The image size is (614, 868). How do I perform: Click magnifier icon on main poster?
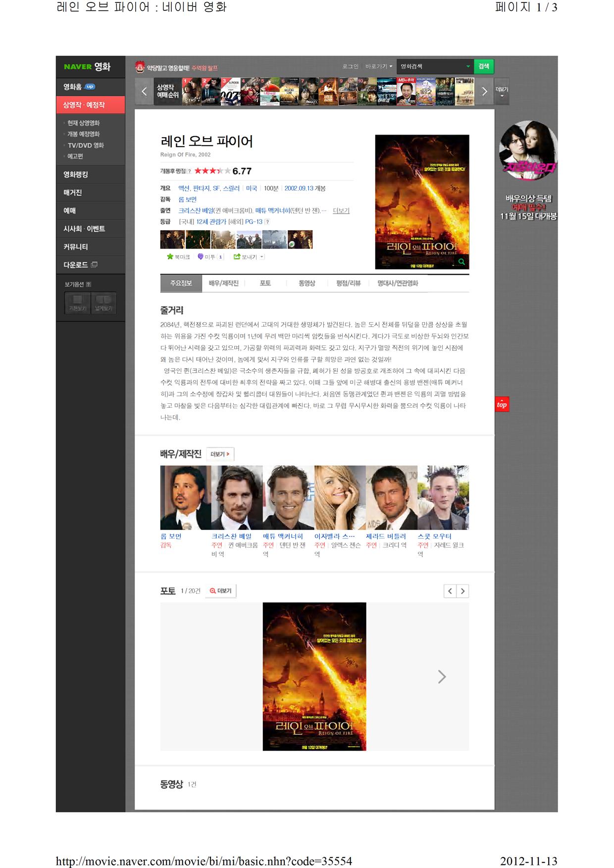pyautogui.click(x=461, y=262)
